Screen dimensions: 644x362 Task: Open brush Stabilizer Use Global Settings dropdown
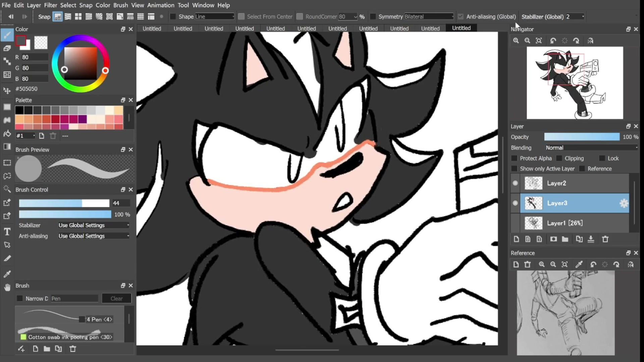(94, 225)
